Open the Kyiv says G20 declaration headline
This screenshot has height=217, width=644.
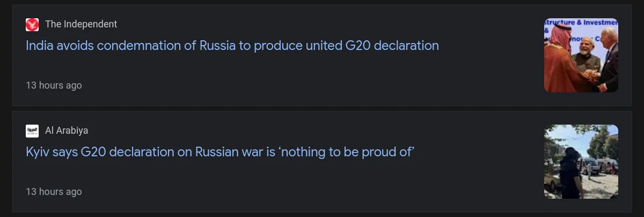click(220, 152)
